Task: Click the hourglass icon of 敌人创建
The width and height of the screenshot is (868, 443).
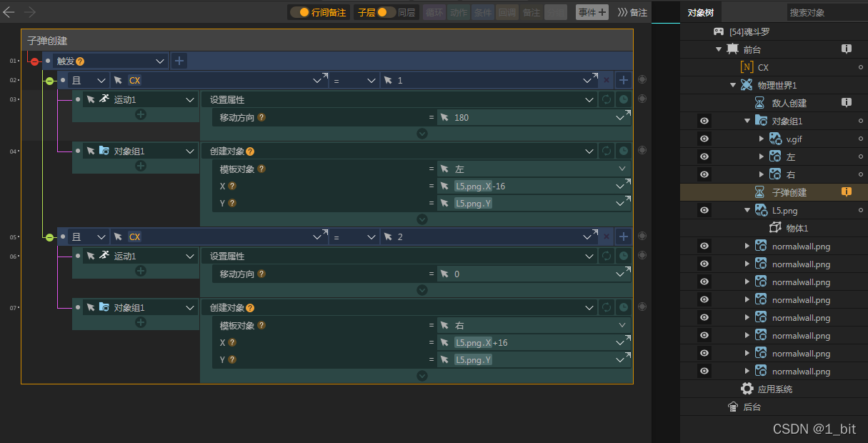Action: coord(760,103)
